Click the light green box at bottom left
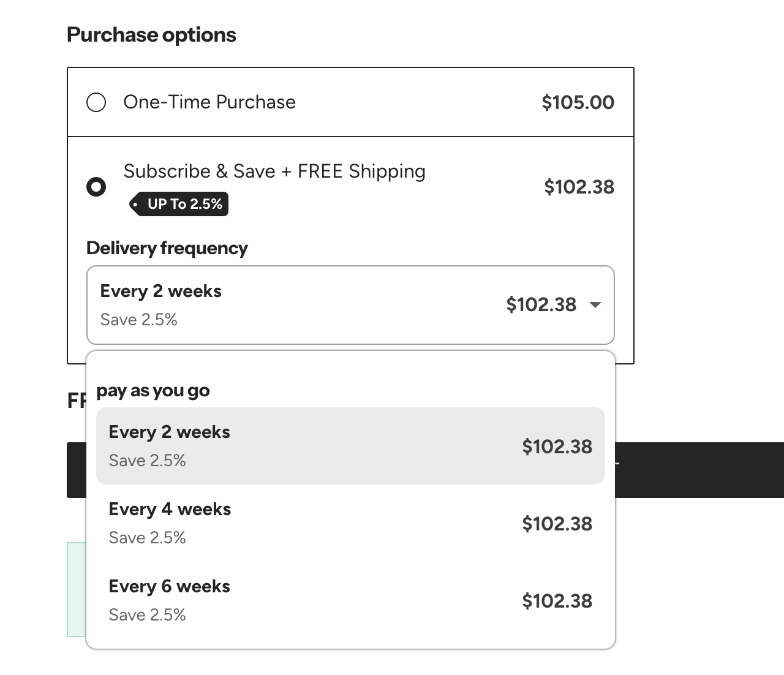 coord(77,589)
